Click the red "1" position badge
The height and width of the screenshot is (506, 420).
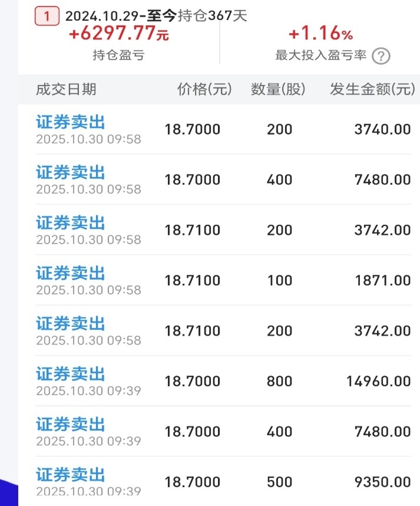(x=48, y=16)
